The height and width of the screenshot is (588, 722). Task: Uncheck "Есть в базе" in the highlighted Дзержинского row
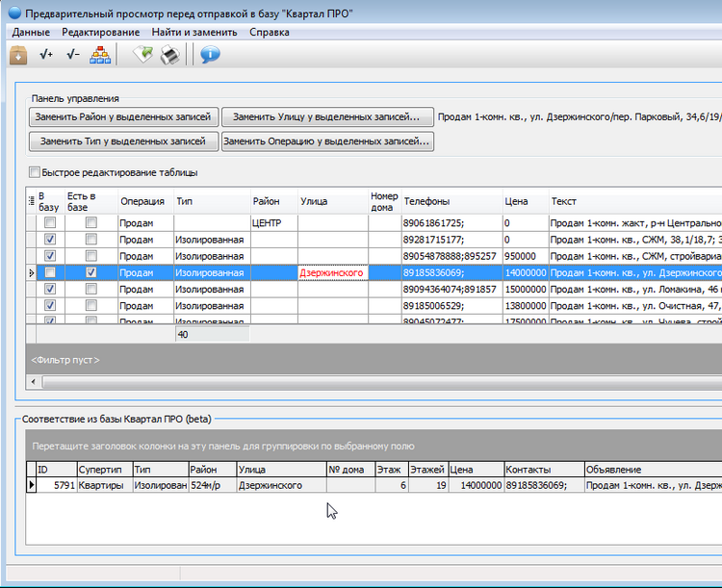click(90, 272)
